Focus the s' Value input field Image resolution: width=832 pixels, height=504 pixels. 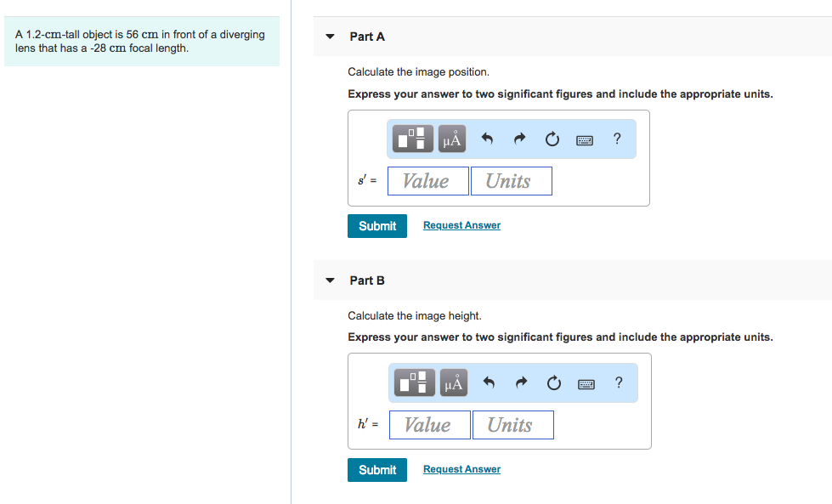coord(428,181)
